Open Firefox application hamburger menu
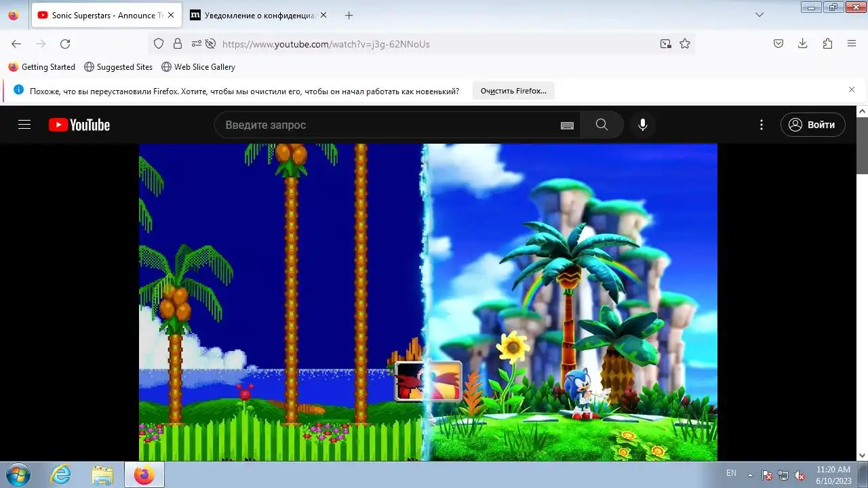This screenshot has width=868, height=488. (x=852, y=43)
